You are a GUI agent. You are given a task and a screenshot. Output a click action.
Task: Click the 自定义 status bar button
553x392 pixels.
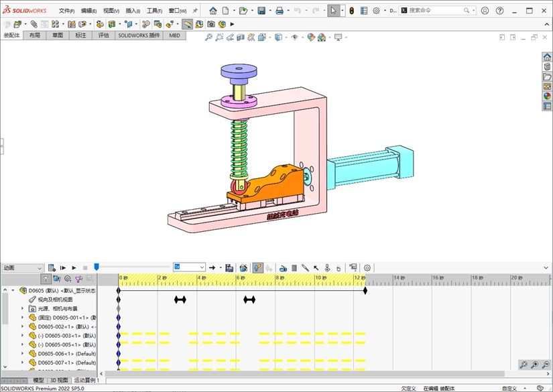click(509, 388)
